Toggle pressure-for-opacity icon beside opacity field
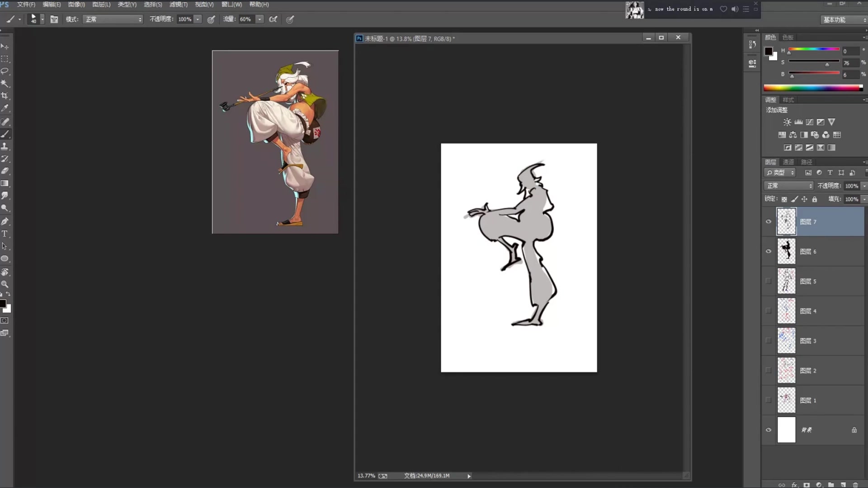This screenshot has width=868, height=488. tap(211, 19)
